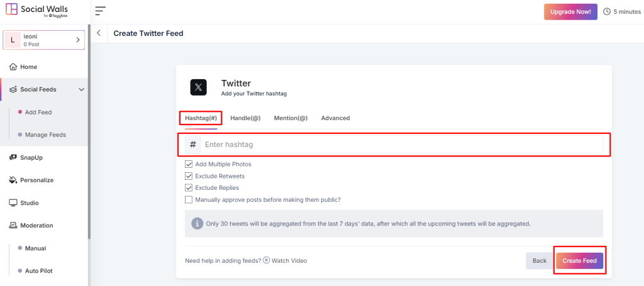This screenshot has height=286, width=644.
Task: Enable manual post approval checkbox
Action: click(x=189, y=200)
